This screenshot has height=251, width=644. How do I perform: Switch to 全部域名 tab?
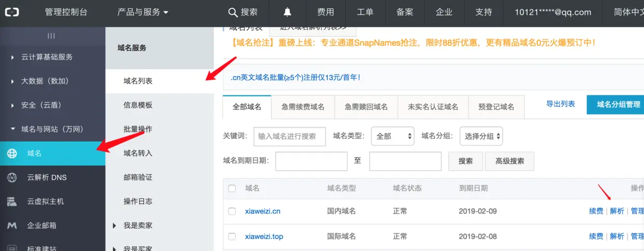coord(247,107)
